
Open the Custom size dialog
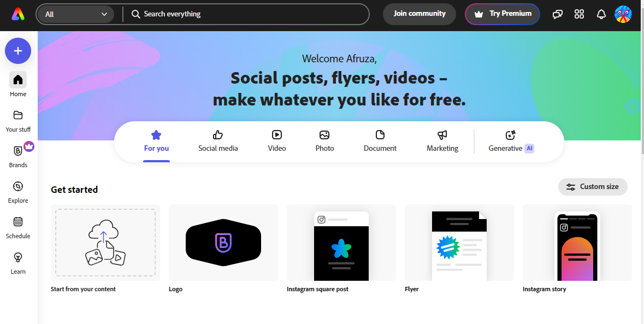click(593, 186)
